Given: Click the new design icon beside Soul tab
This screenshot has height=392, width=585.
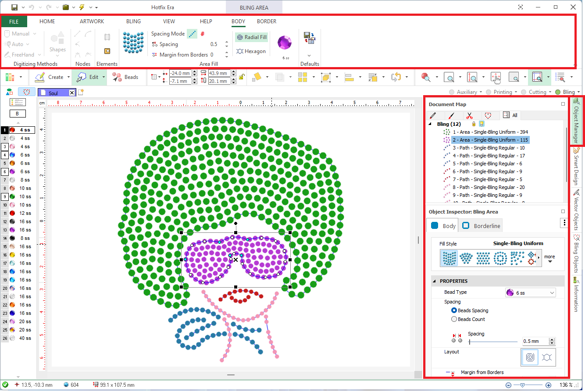Looking at the screenshot, I should tap(81, 92).
